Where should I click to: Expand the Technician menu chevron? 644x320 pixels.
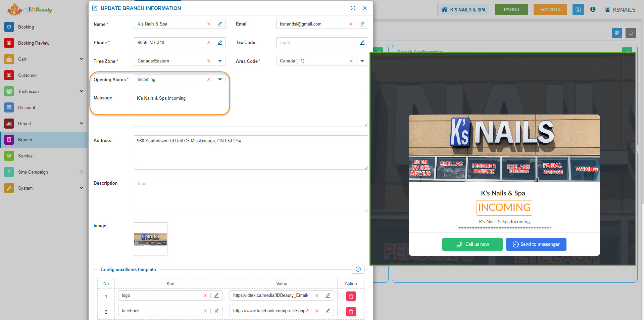(x=81, y=91)
